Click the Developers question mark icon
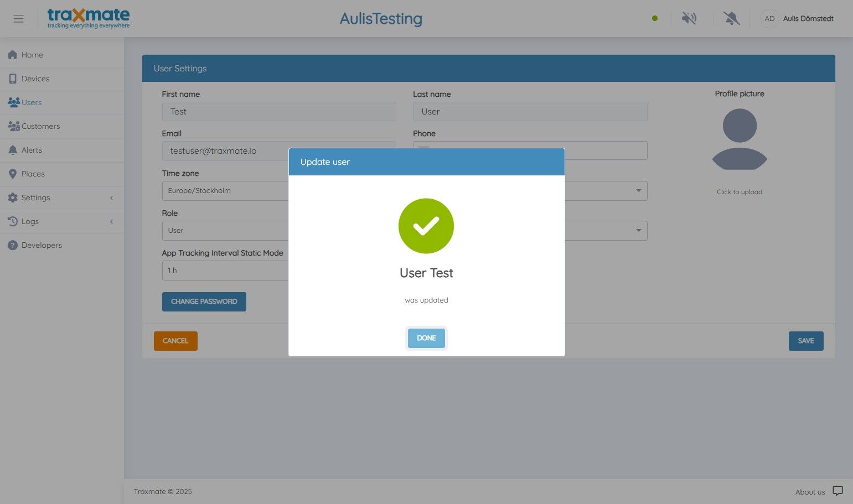The image size is (853, 504). (13, 245)
